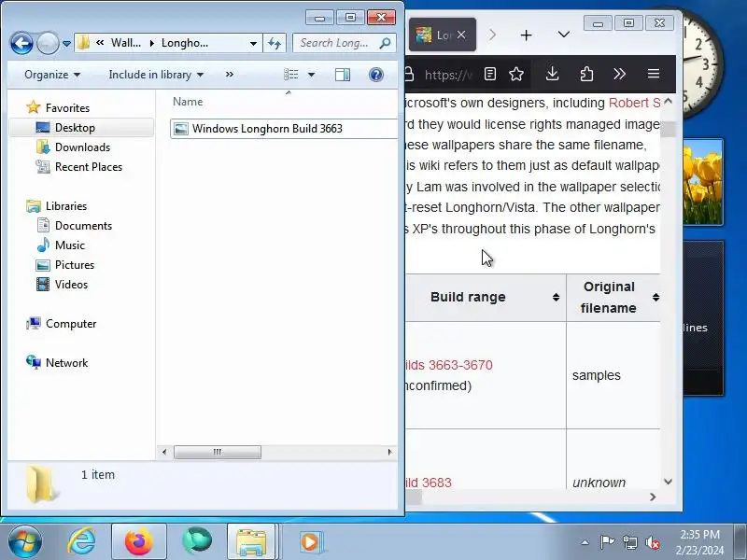This screenshot has height=560, width=747.
Task: Open the Organize menu
Action: pos(52,75)
